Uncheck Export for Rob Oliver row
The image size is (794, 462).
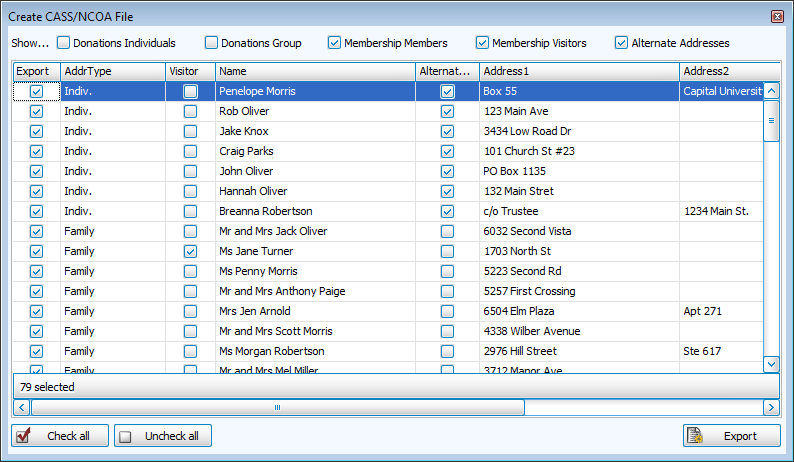[37, 111]
